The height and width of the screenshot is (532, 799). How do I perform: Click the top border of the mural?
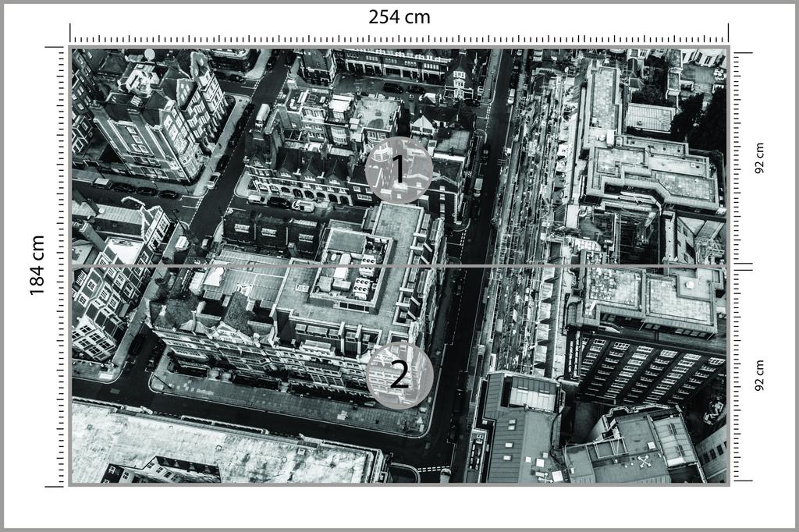(x=399, y=48)
